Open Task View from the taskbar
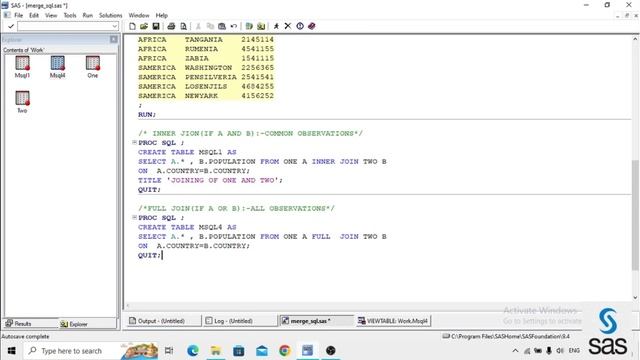 169,351
